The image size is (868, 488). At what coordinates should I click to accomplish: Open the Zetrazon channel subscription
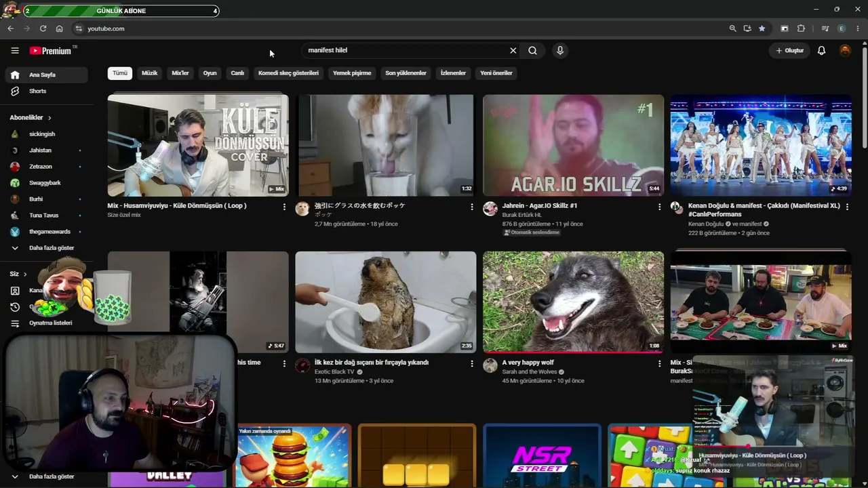pos(46,167)
